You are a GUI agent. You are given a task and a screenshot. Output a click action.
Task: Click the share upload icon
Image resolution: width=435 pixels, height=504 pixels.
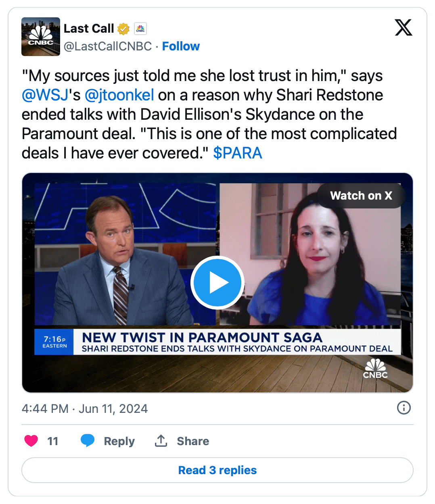(161, 441)
